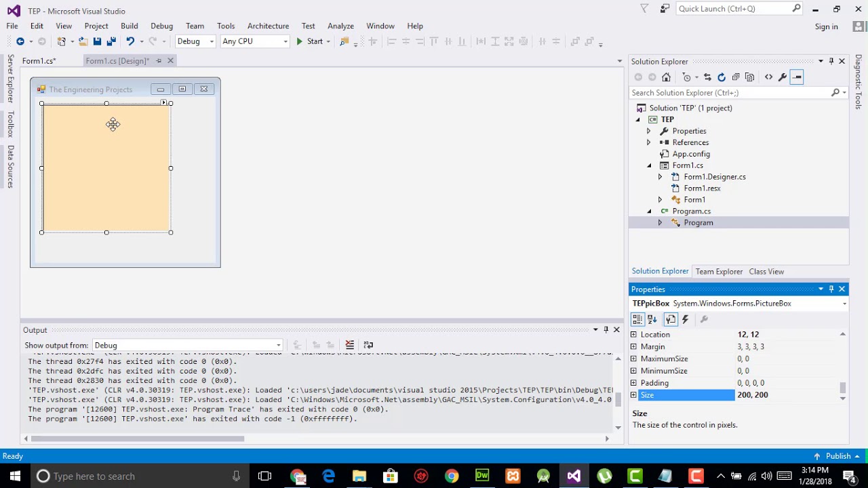Open the Architecture menu

coord(268,26)
